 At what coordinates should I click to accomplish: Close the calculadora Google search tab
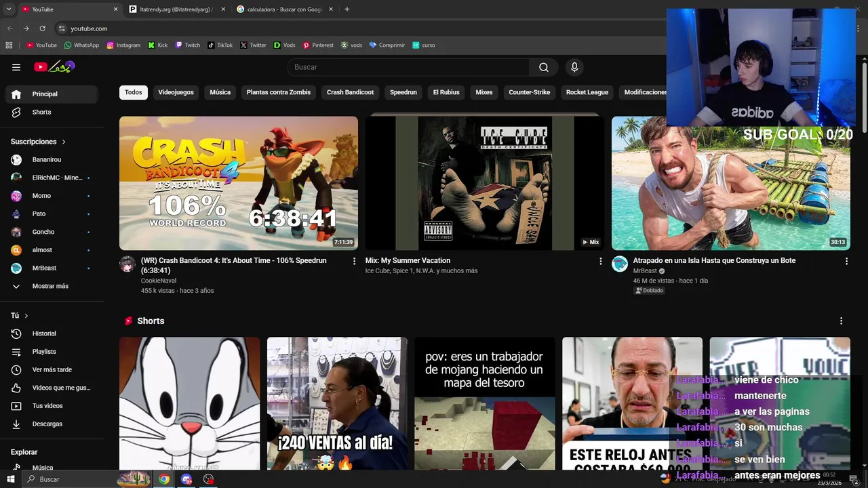point(331,9)
